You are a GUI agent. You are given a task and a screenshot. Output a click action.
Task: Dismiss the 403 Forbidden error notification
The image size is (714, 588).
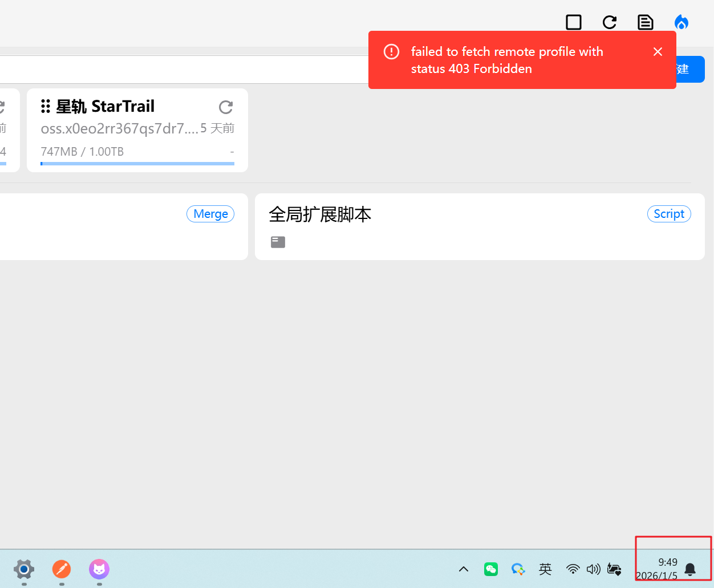click(658, 52)
